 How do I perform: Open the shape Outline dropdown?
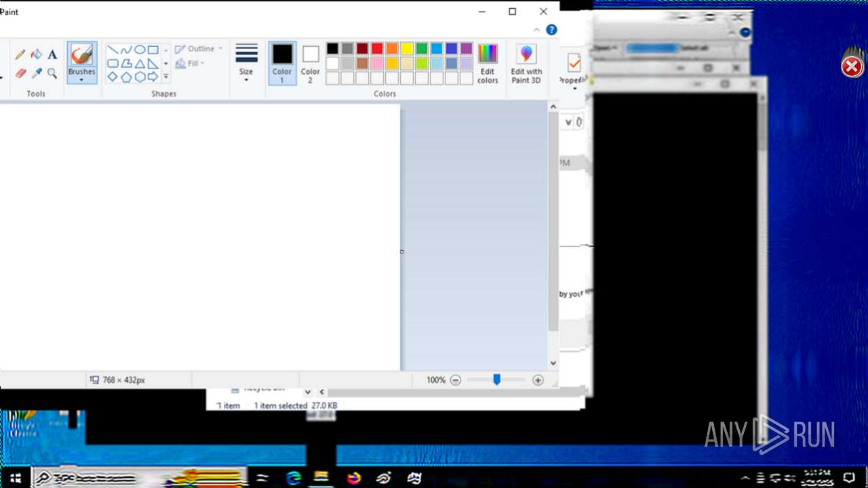[199, 49]
